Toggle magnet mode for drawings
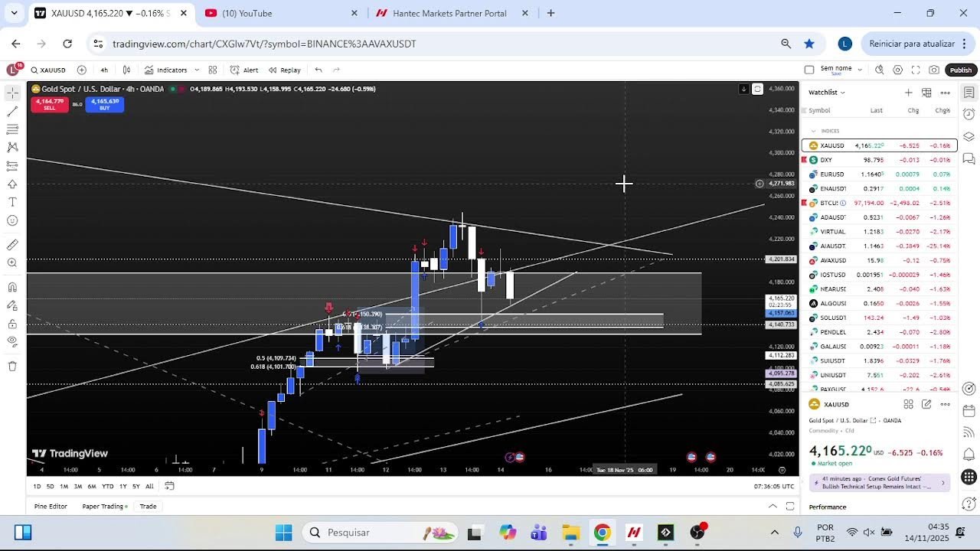The height and width of the screenshot is (551, 980). [x=12, y=287]
